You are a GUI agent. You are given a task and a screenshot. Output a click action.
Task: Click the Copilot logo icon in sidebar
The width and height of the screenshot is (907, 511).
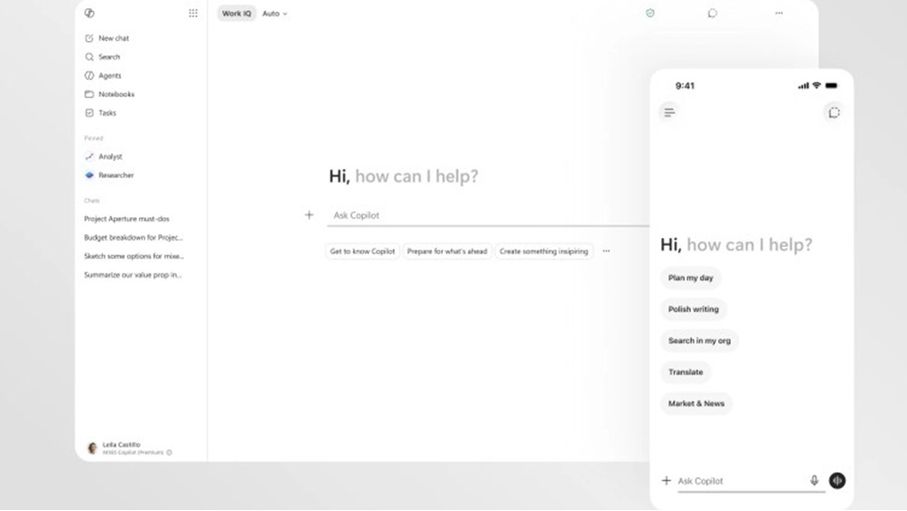pyautogui.click(x=89, y=13)
